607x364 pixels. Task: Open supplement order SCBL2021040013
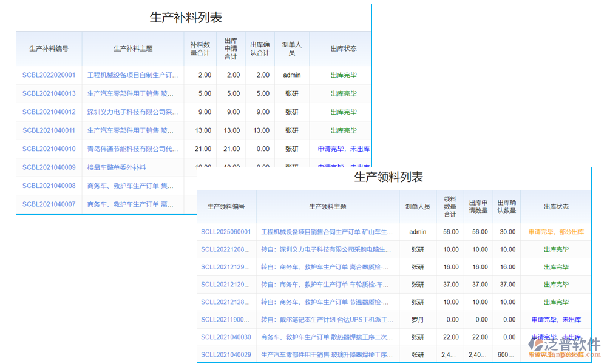49,93
